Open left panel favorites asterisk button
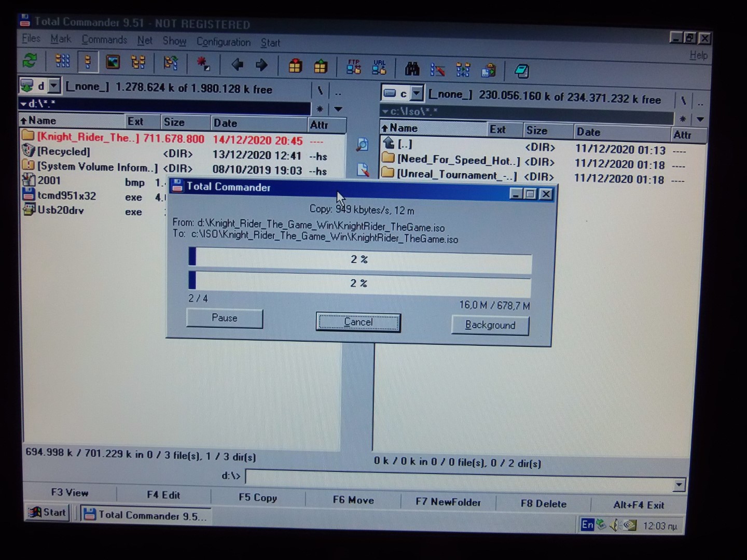The image size is (747, 560). 320,109
